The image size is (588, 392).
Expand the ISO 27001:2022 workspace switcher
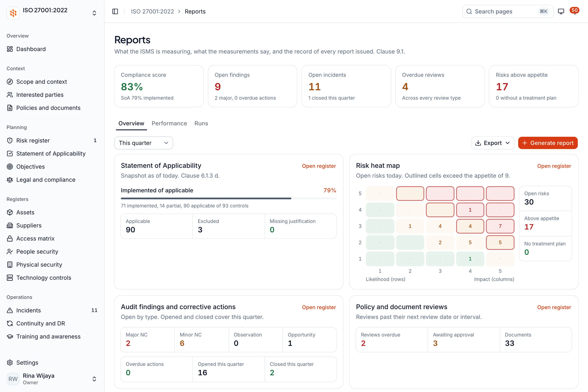(x=52, y=13)
